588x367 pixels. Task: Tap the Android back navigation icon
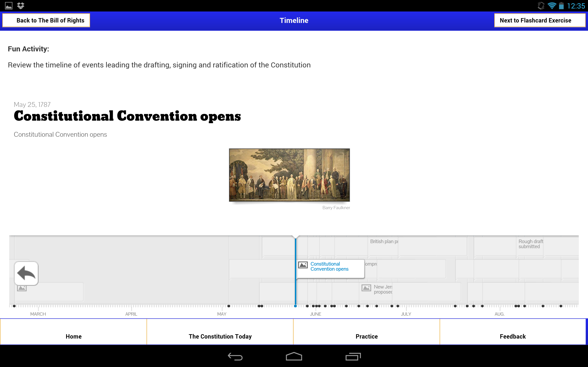pos(235,357)
